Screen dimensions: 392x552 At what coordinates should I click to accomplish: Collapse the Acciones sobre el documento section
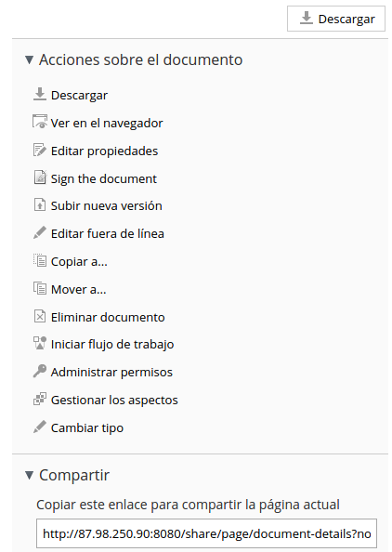pyautogui.click(x=29, y=59)
